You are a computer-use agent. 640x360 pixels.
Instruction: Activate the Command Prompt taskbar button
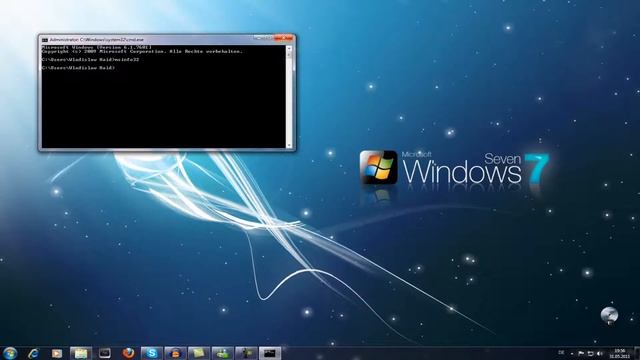(270, 353)
